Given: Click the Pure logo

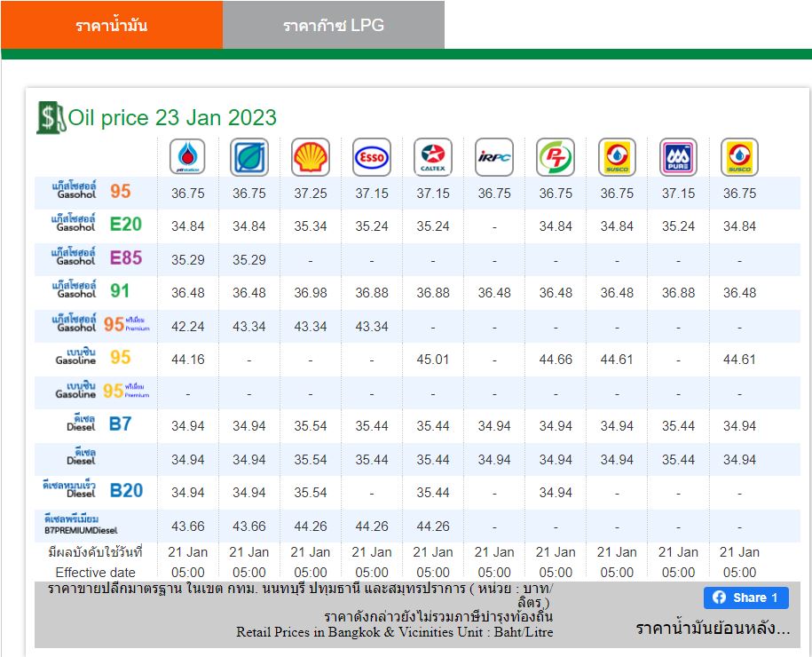Looking at the screenshot, I should tap(678, 157).
